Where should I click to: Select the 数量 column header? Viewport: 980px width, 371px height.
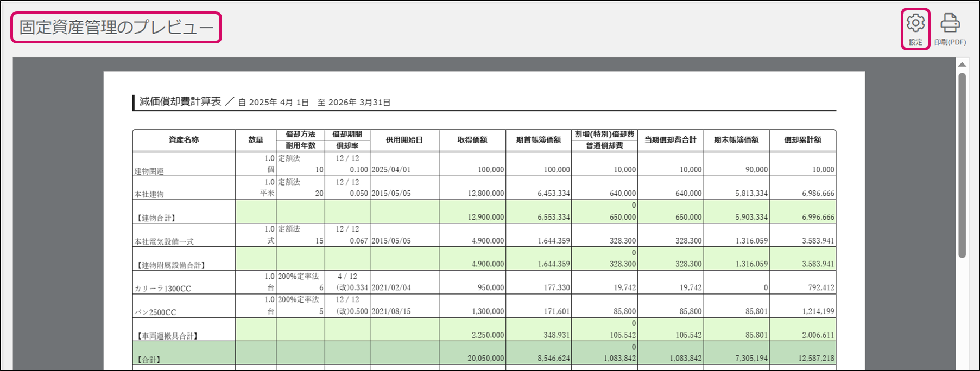pos(256,140)
